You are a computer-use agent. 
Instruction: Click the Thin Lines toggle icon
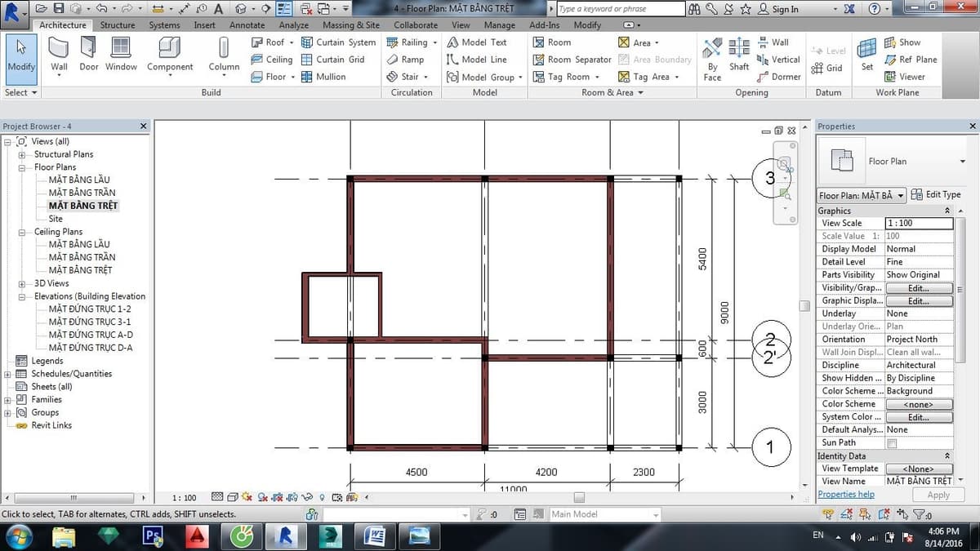tap(285, 9)
